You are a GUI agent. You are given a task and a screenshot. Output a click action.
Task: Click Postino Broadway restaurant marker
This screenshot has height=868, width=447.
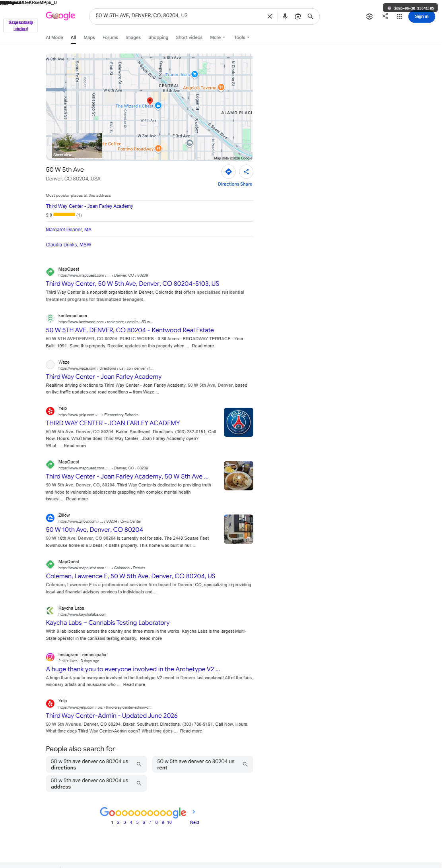tap(158, 148)
